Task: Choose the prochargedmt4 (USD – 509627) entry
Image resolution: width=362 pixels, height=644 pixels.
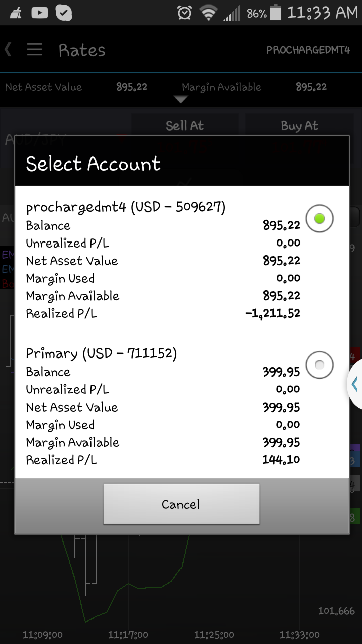Action: click(x=126, y=207)
